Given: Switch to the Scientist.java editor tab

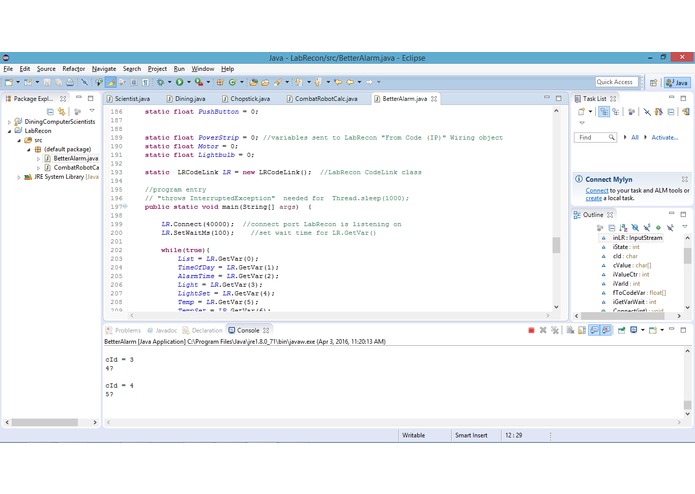Looking at the screenshot, I should [129, 99].
